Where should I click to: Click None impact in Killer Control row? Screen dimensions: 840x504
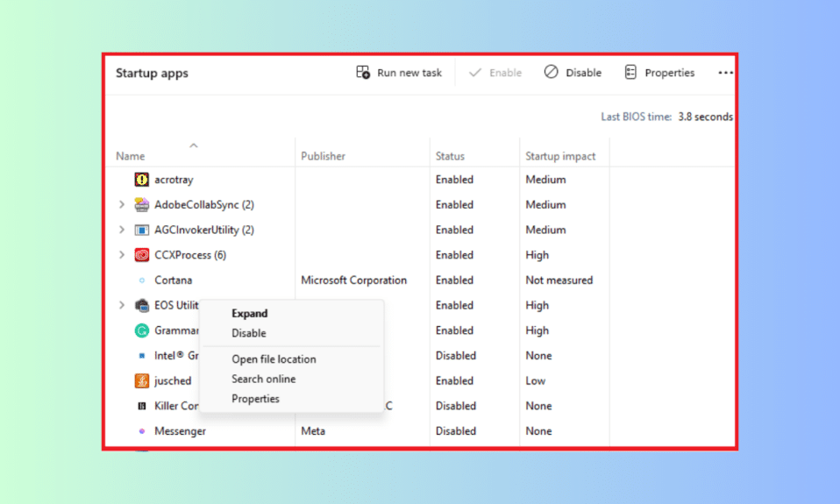click(x=538, y=406)
